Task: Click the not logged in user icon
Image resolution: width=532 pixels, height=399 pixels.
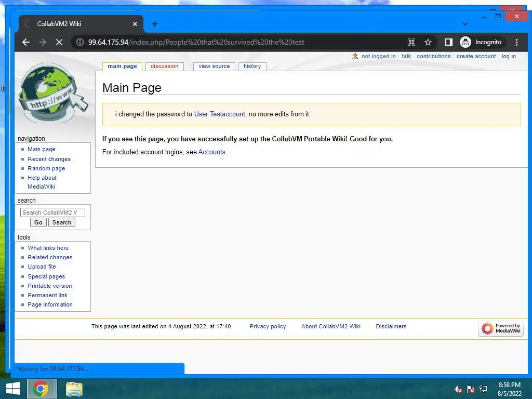Action: tap(355, 56)
